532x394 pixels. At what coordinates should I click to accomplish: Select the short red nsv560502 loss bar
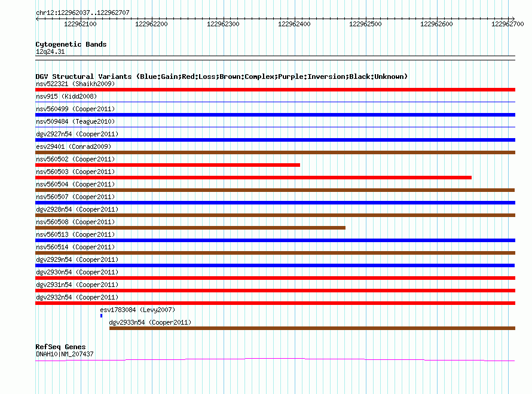pos(167,165)
